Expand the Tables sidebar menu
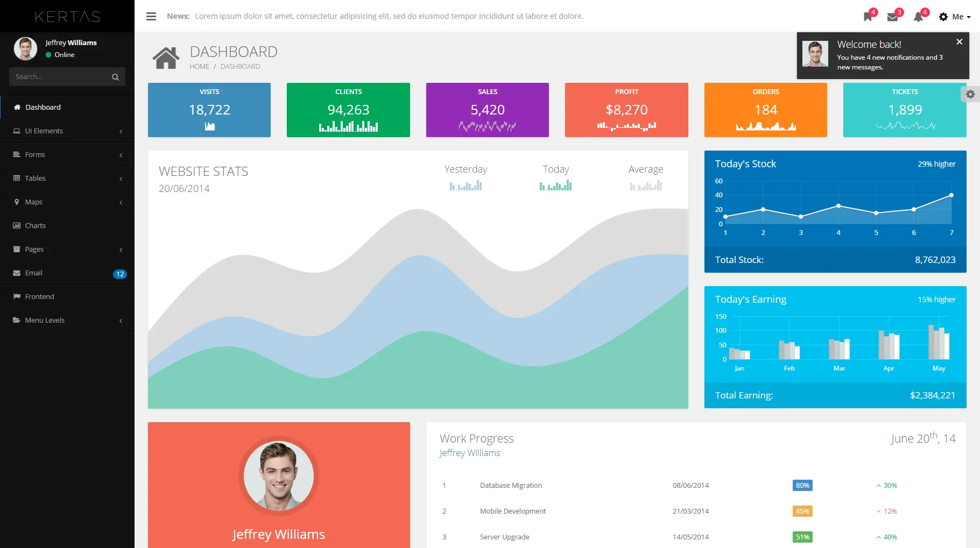The height and width of the screenshot is (548, 980). point(67,178)
